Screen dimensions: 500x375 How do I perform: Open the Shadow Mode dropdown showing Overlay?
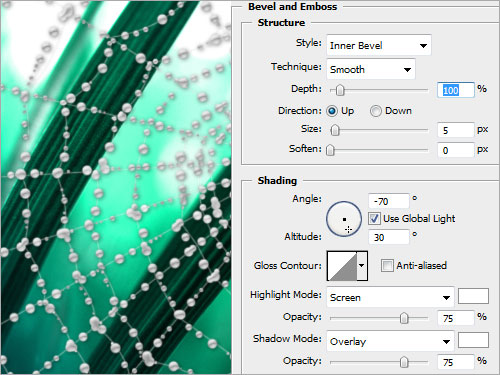(x=390, y=341)
